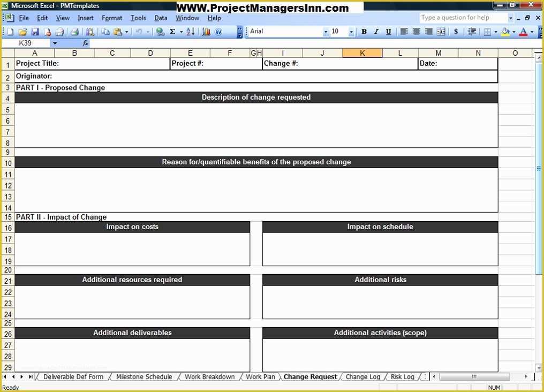Switch to the Milestone Schedule sheet tab
This screenshot has height=392, width=544.
[x=144, y=376]
